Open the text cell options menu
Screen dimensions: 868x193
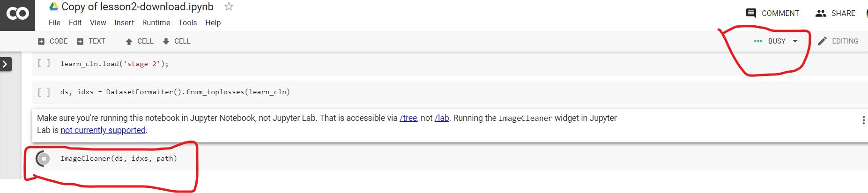(863, 120)
